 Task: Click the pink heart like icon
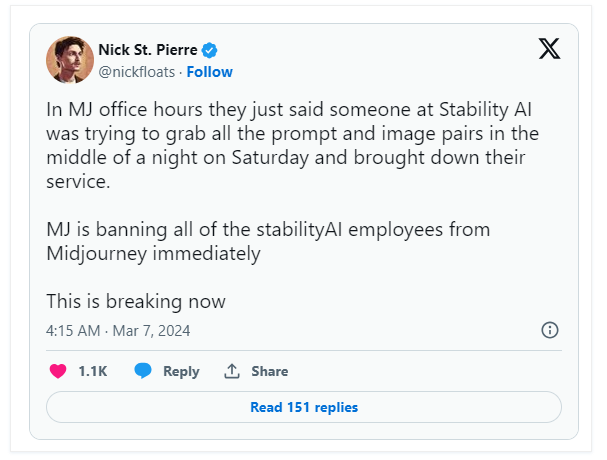click(58, 371)
